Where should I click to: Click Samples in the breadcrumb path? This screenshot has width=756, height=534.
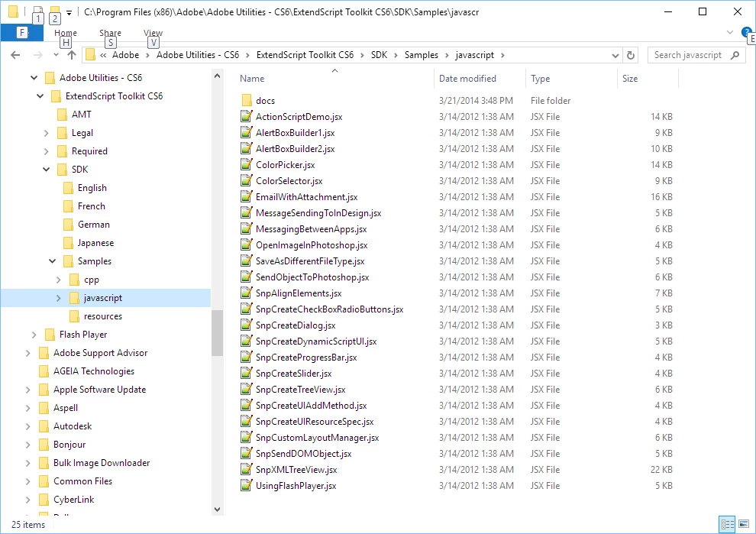[x=421, y=55]
